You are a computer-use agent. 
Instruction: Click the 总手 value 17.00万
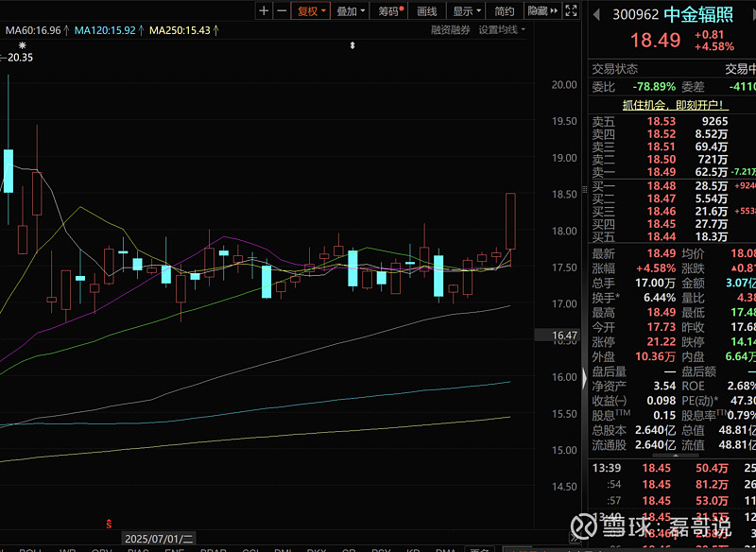[x=655, y=283]
